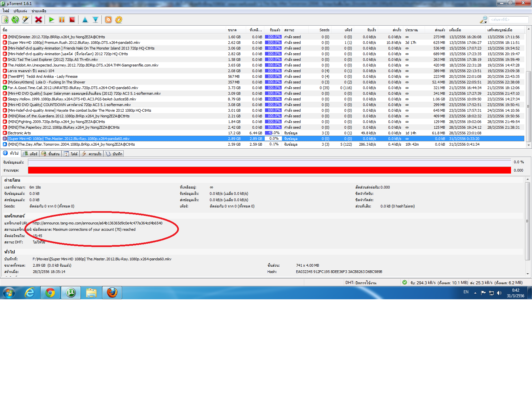Viewport: 532px width, 404px height.
Task: Click the Add Torrent toolbar icon
Action: [x=5, y=20]
